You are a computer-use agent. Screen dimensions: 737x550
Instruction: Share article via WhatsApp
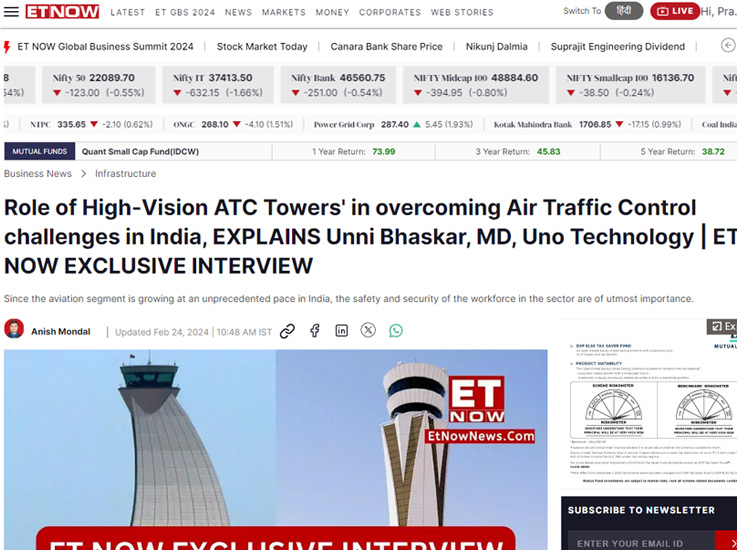pos(396,331)
